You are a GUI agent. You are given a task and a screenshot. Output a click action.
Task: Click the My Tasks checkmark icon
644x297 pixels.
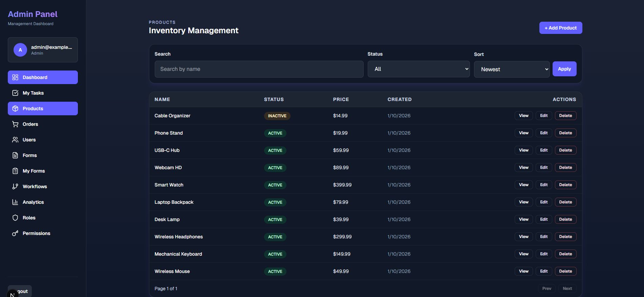[15, 93]
